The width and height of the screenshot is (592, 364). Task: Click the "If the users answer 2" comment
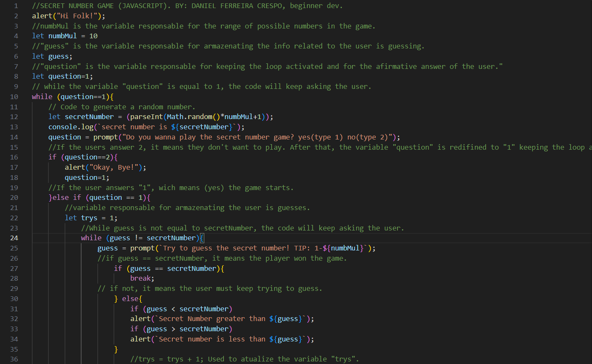click(320, 148)
